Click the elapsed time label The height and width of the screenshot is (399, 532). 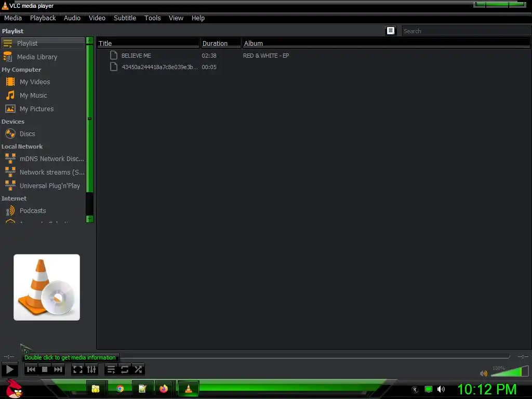point(9,356)
